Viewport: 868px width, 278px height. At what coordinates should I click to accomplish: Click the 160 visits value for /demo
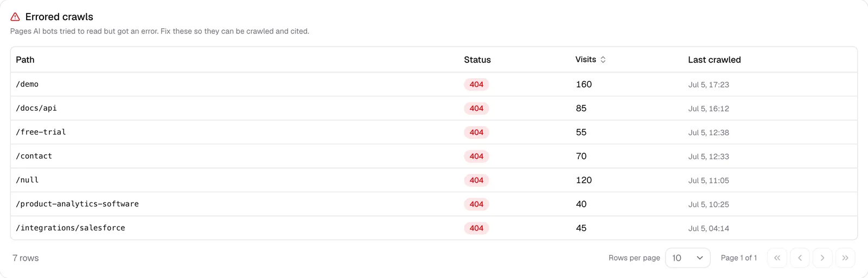click(584, 84)
